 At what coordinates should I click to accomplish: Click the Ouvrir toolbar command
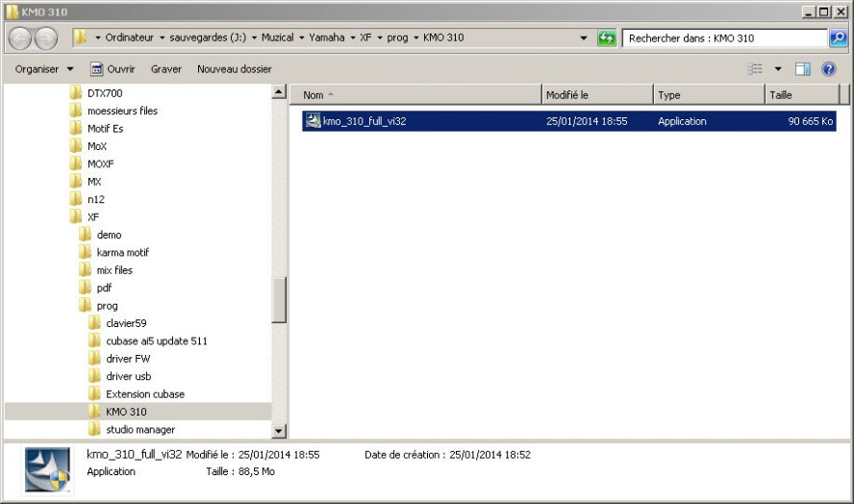(113, 69)
